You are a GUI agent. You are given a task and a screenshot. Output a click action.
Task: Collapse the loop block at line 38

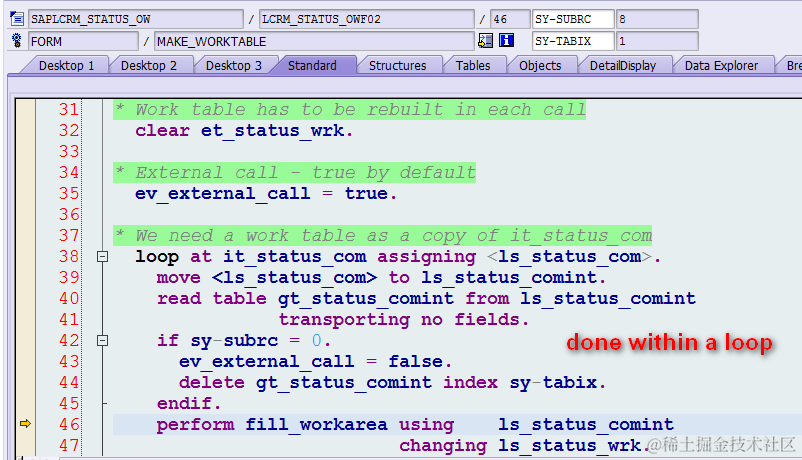[102, 256]
